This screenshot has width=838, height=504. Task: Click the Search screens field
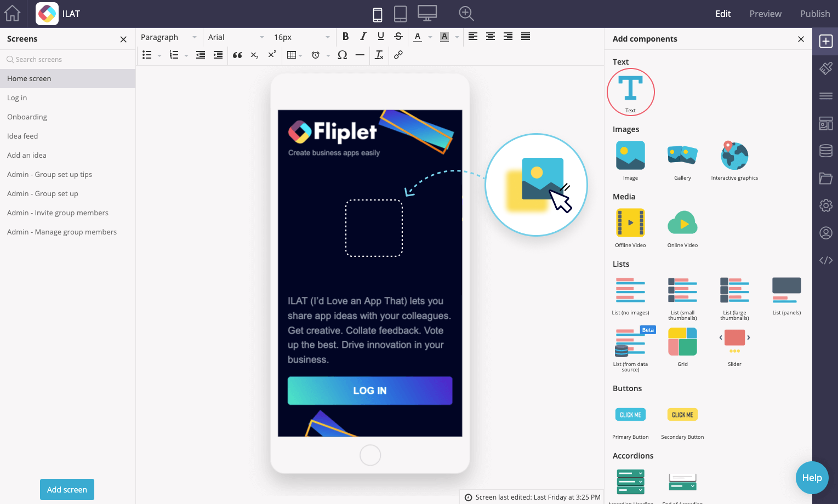coord(67,59)
